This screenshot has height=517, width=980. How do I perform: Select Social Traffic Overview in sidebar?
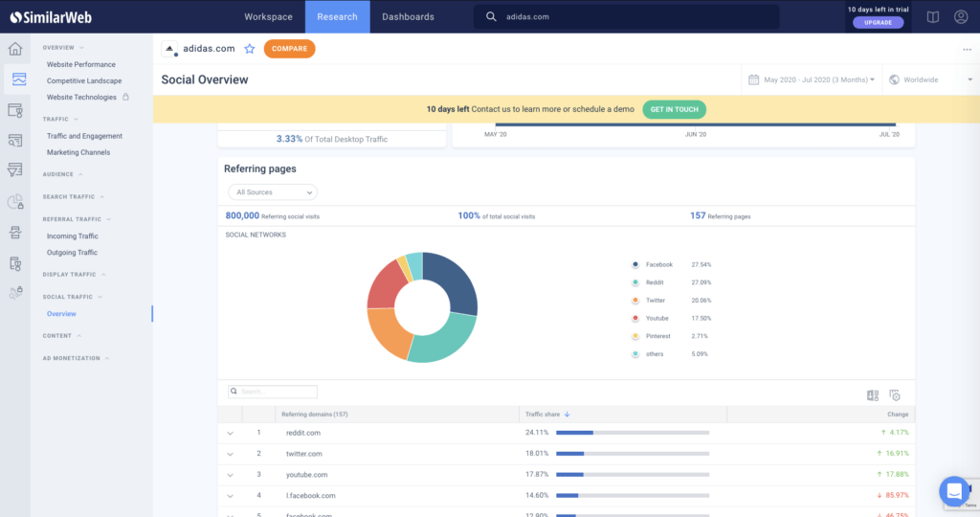click(x=61, y=314)
